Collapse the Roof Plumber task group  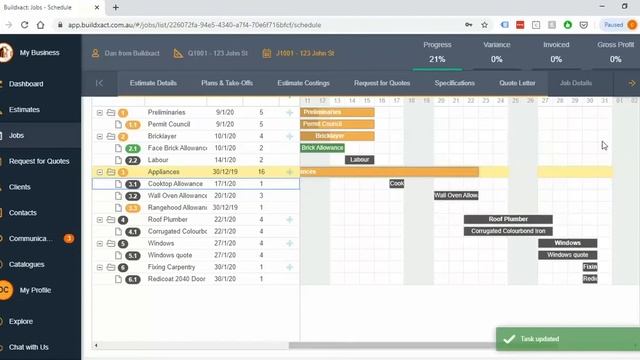click(x=100, y=220)
